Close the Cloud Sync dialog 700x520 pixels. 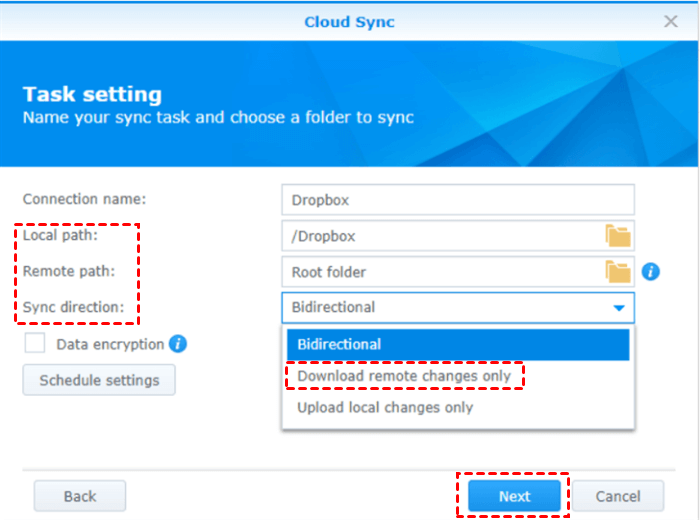point(671,21)
